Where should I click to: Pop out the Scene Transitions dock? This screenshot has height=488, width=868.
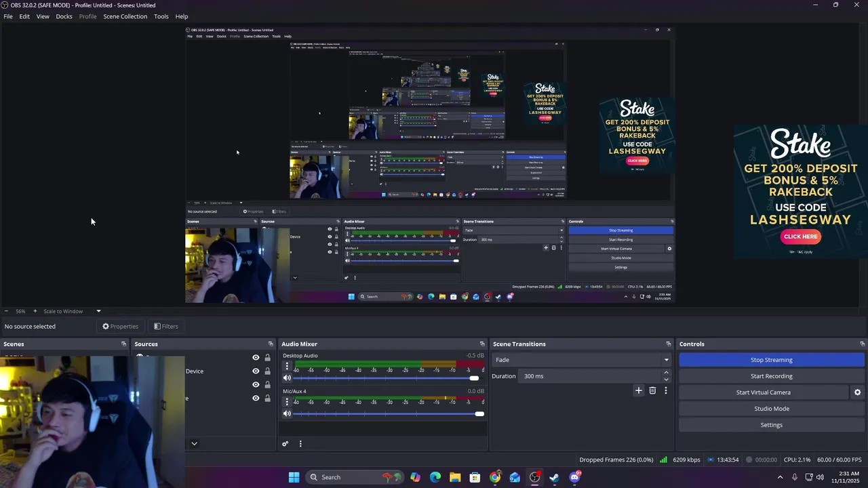pyautogui.click(x=668, y=344)
